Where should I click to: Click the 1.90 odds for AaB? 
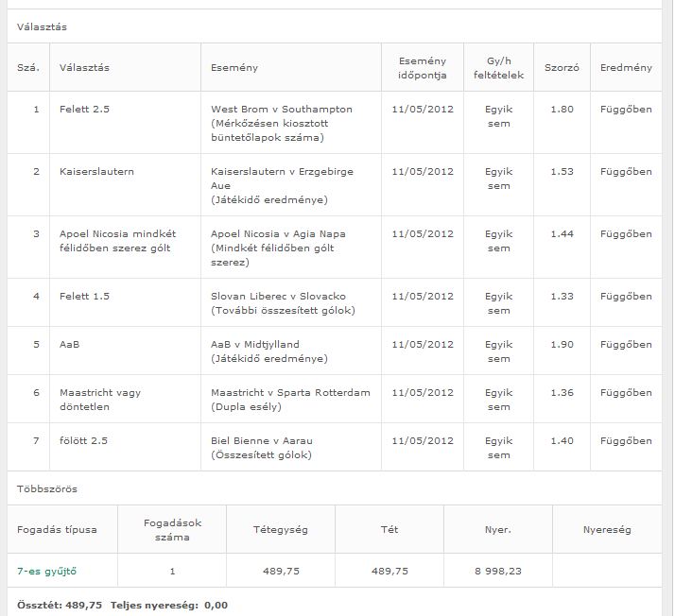click(562, 345)
